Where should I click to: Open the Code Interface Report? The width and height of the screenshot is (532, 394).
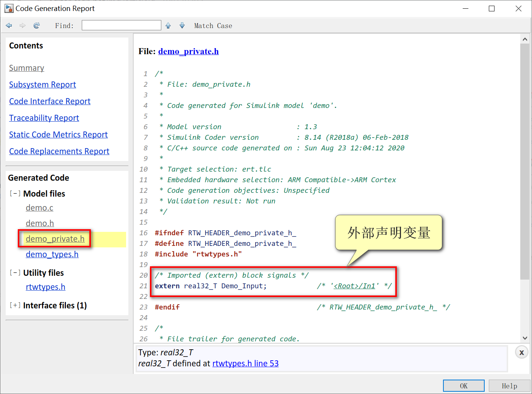click(50, 101)
